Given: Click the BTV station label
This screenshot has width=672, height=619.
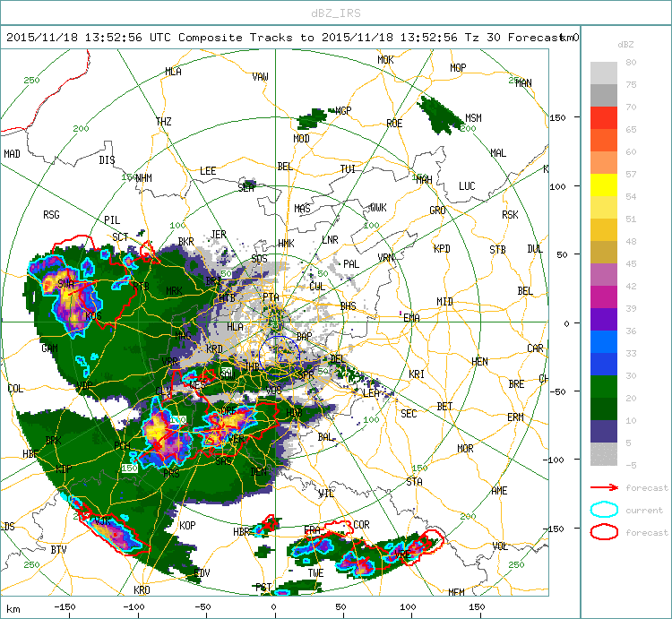Looking at the screenshot, I should pyautogui.click(x=59, y=549).
